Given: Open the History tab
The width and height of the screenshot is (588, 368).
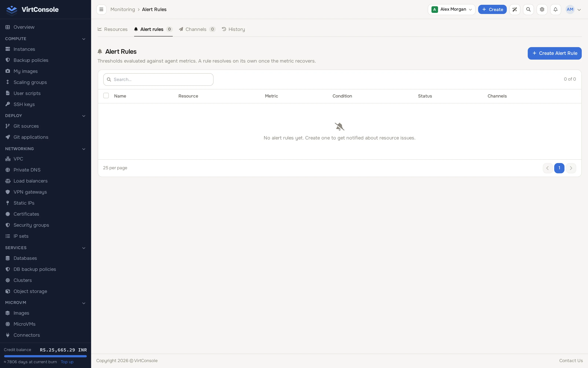Looking at the screenshot, I should [233, 29].
